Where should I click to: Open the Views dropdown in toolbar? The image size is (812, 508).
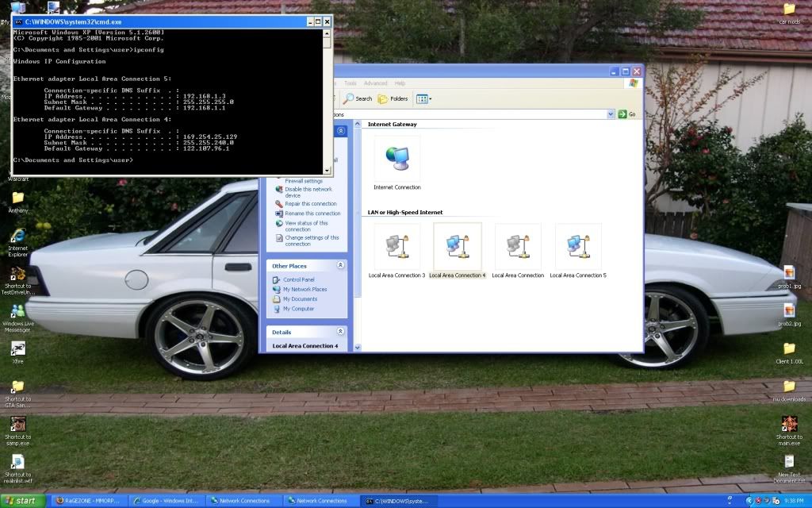424,98
